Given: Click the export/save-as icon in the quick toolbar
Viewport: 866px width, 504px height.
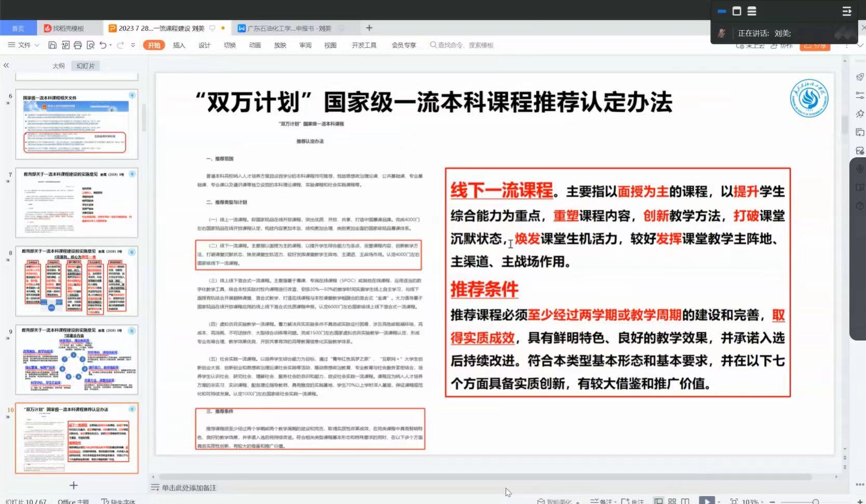Looking at the screenshot, I should point(65,45).
